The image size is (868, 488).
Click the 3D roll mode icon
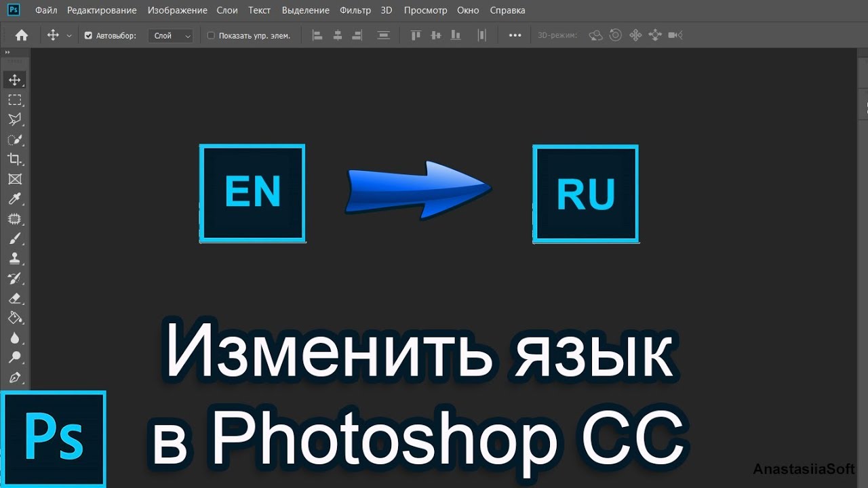coord(616,35)
